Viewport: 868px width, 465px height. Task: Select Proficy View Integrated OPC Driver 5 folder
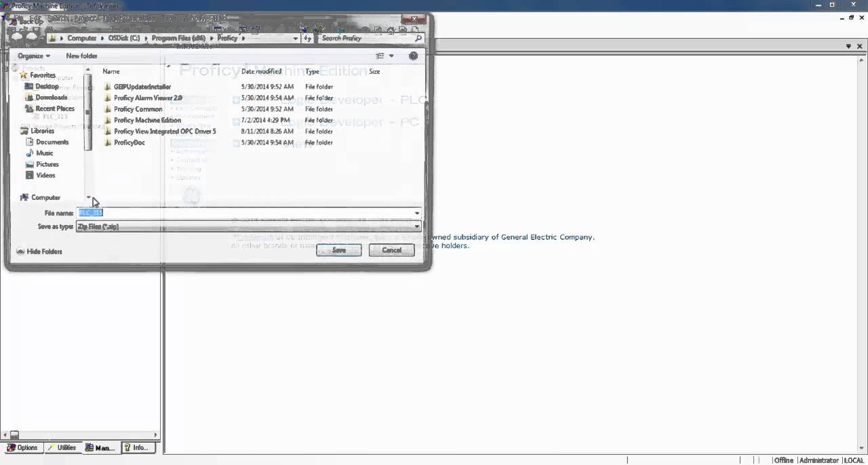tap(165, 132)
